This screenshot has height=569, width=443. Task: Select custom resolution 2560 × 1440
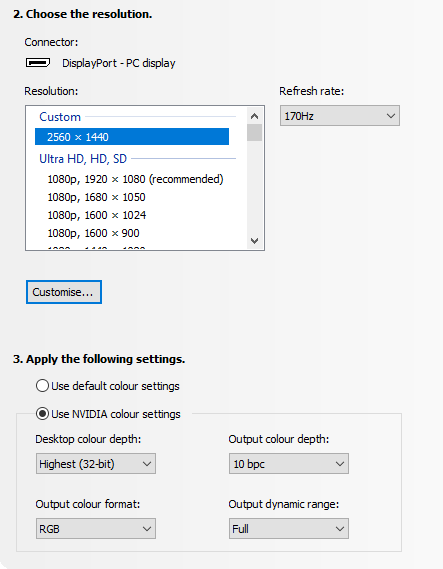[x=132, y=136]
